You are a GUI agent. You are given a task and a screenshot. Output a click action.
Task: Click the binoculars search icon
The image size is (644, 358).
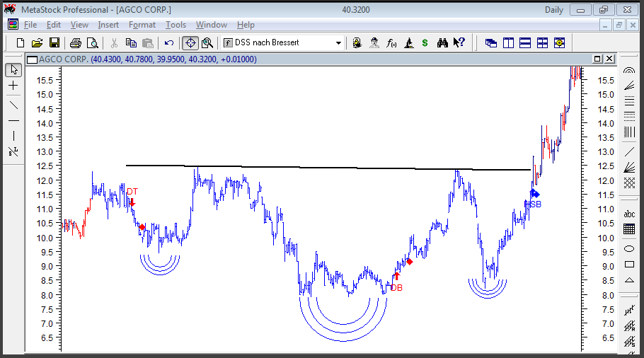pyautogui.click(x=442, y=42)
